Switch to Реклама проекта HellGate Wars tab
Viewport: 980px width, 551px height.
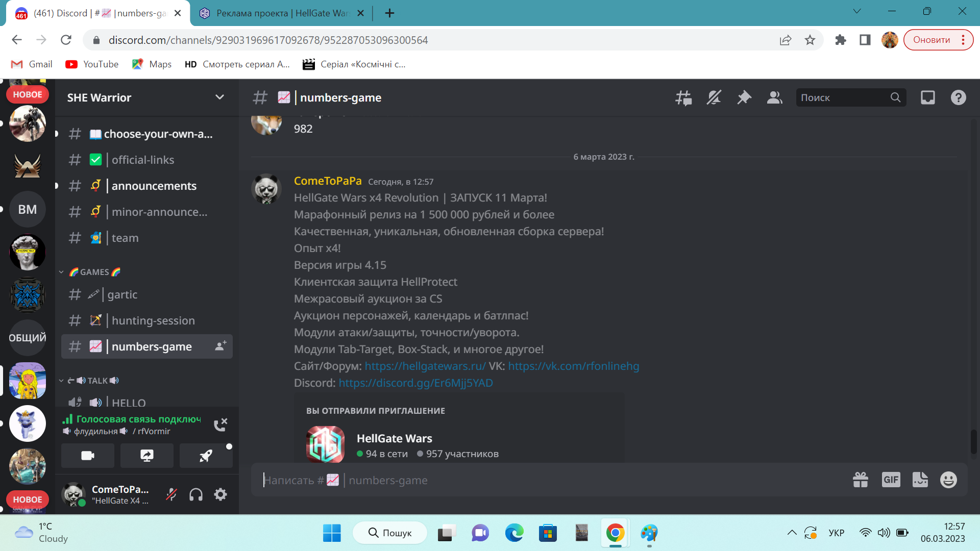click(x=281, y=13)
